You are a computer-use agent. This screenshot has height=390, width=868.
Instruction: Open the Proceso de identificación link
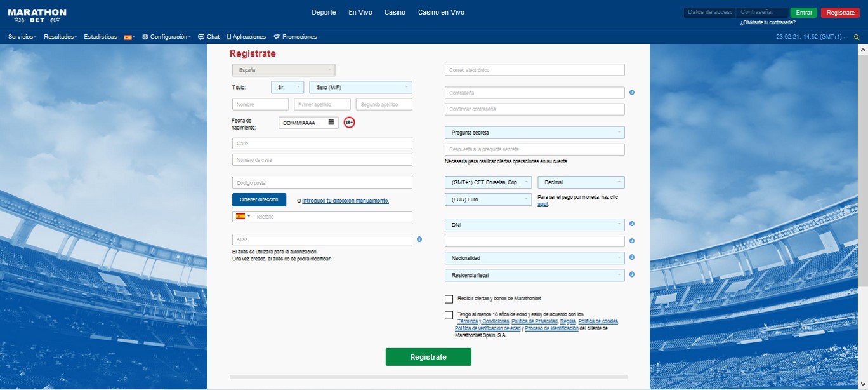click(551, 328)
